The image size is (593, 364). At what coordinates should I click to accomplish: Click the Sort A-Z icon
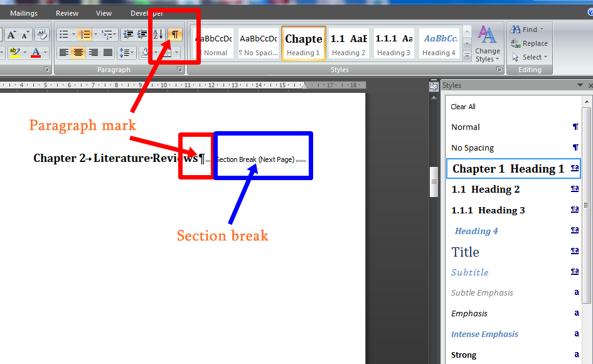click(159, 35)
